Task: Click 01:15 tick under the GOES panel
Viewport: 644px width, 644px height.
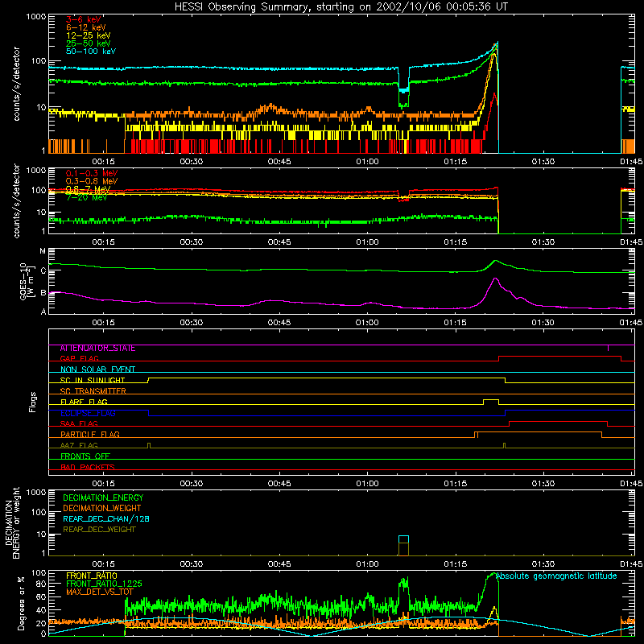Action: pos(455,323)
